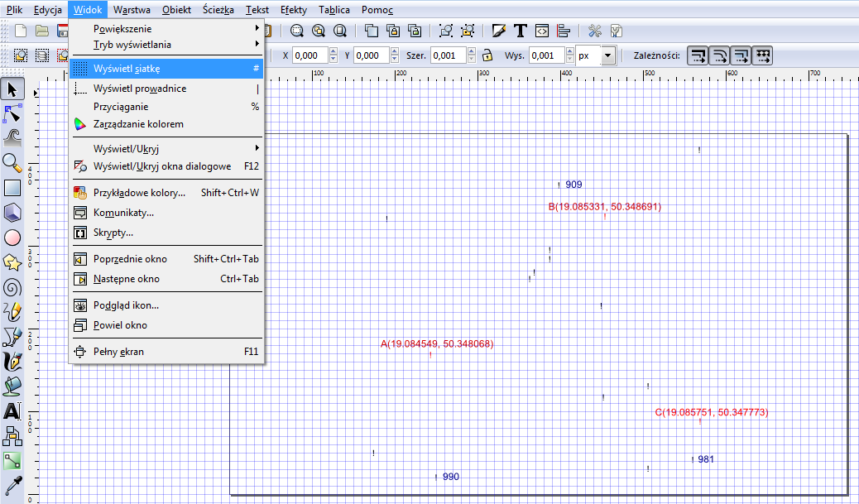
Task: Select the Gradient tool
Action: pyautogui.click(x=12, y=461)
